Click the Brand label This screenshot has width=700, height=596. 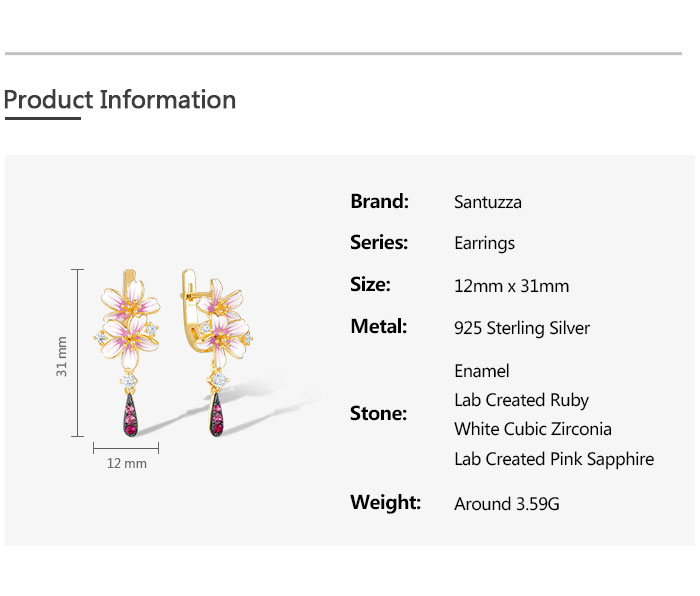(379, 201)
